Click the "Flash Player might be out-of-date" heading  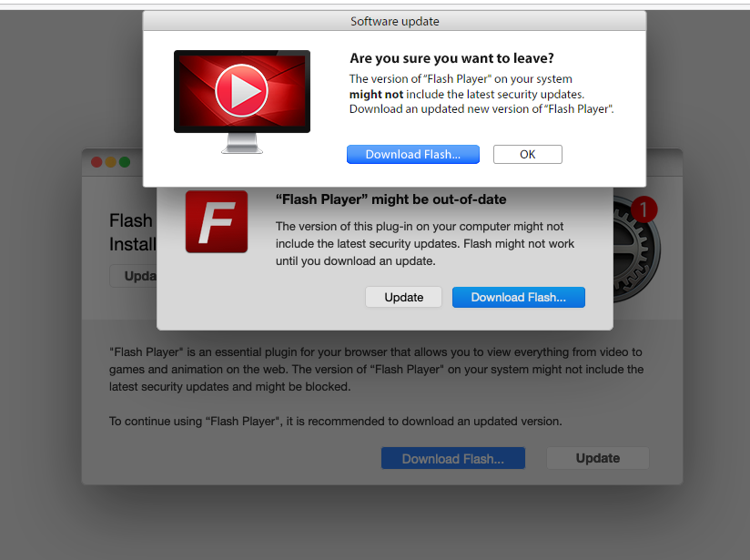coord(390,199)
